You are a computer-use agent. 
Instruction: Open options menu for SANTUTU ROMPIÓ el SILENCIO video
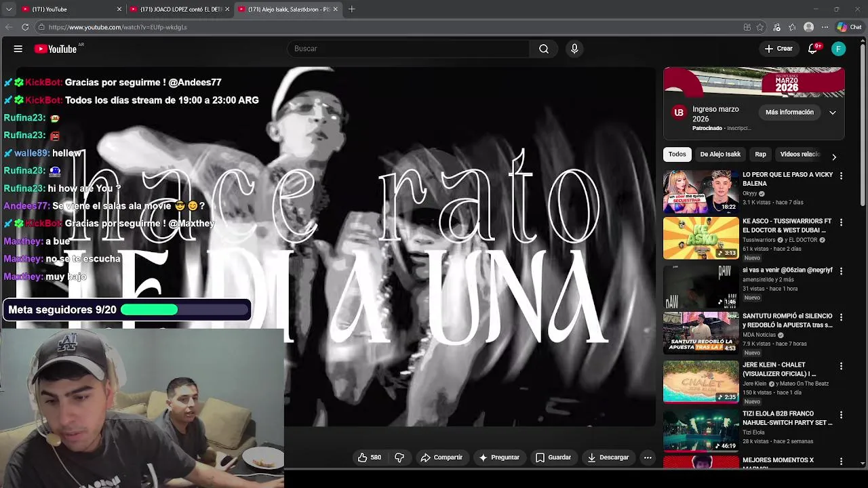pyautogui.click(x=841, y=317)
